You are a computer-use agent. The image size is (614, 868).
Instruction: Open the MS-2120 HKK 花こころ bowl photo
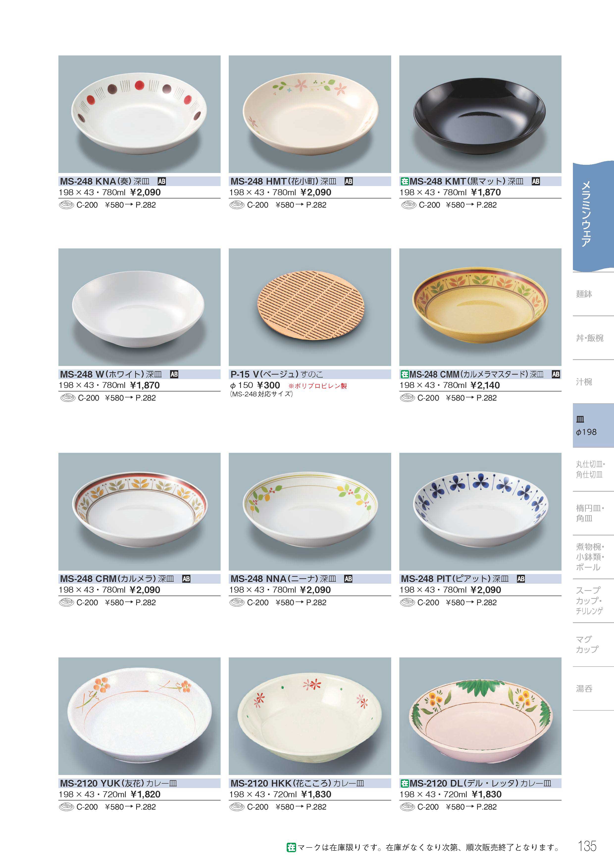[310, 716]
